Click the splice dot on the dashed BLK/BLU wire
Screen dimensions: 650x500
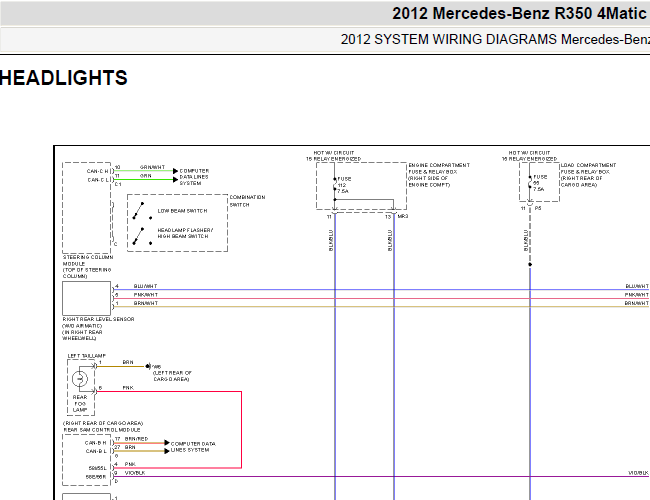[530, 265]
